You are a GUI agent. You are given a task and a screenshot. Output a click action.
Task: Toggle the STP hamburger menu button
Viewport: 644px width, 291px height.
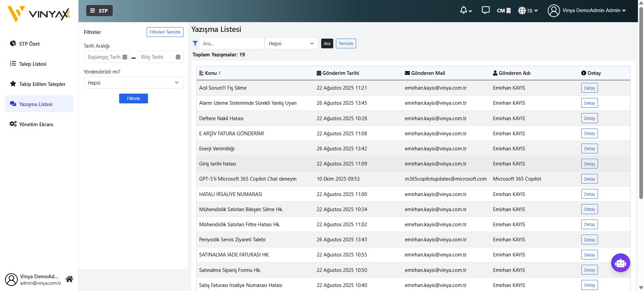99,11
